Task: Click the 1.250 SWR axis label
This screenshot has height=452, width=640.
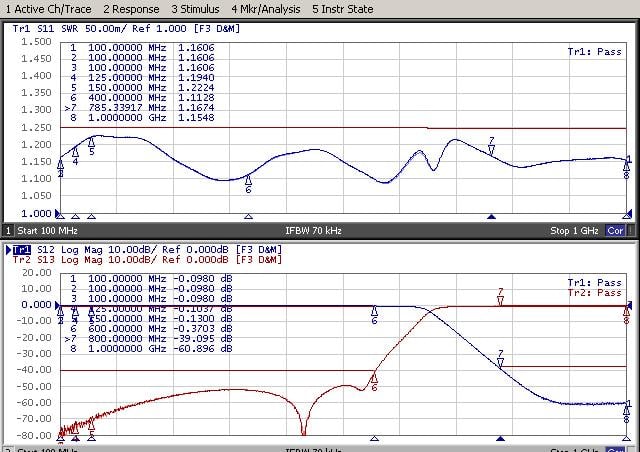Action: [36, 127]
